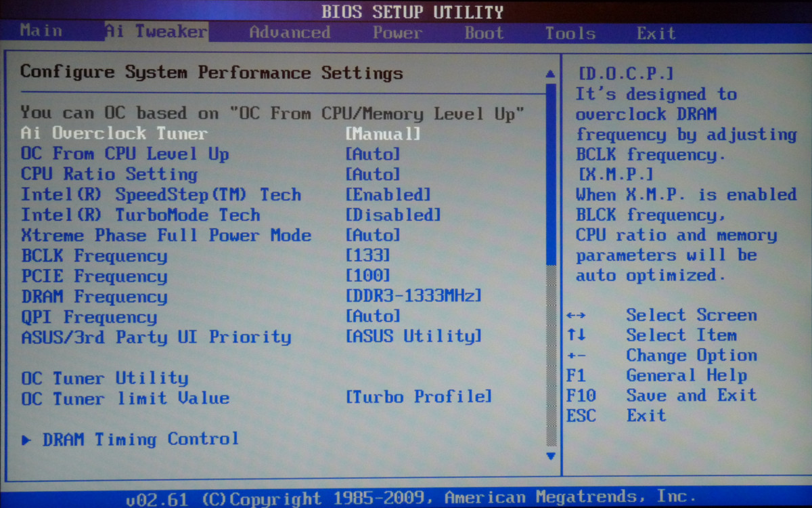Edit the PCIE Frequency [100] field
The height and width of the screenshot is (508, 812).
(368, 276)
